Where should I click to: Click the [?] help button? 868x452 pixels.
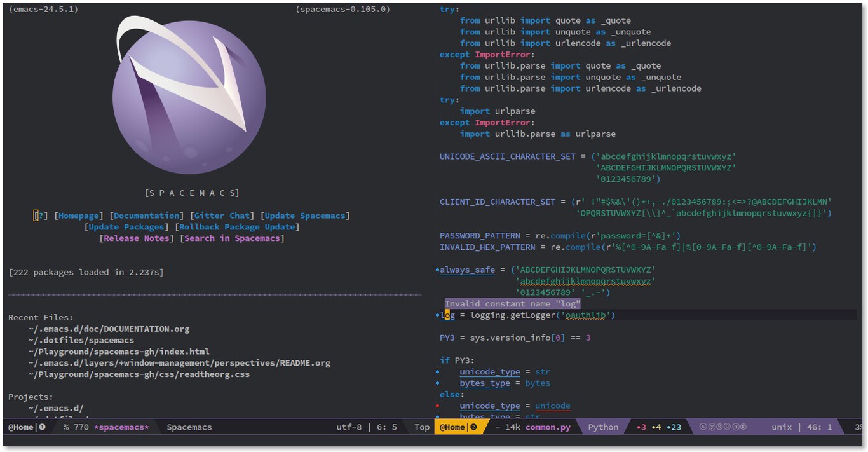coord(40,216)
